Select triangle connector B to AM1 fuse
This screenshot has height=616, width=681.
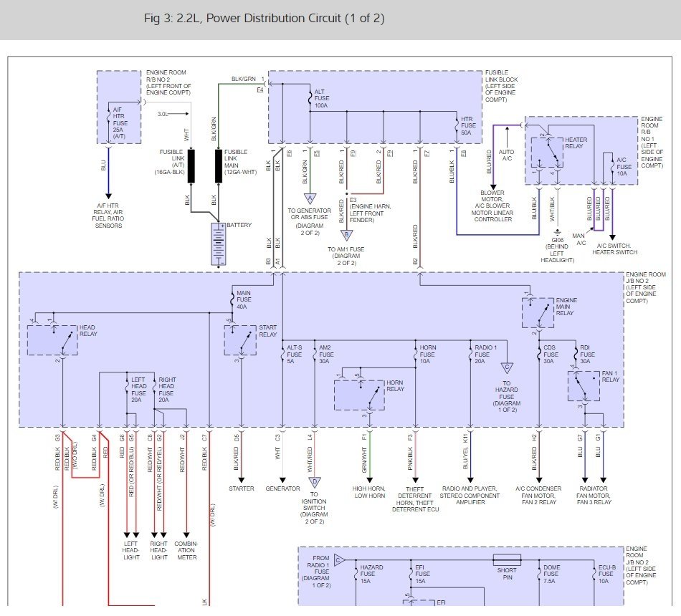tap(346, 235)
